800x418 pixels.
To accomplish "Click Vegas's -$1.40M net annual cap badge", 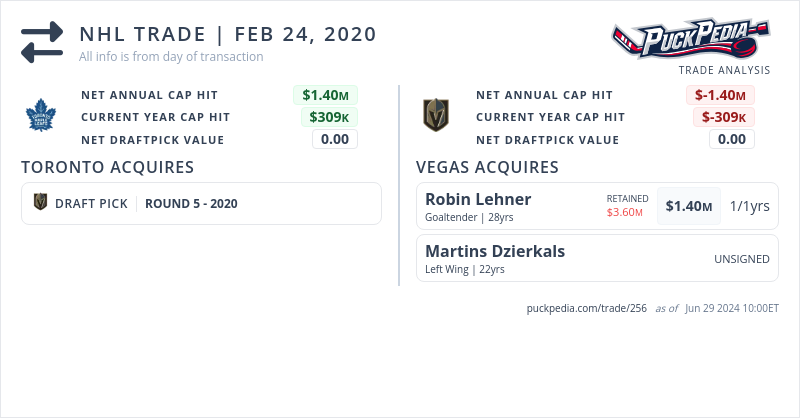I will [x=720, y=95].
